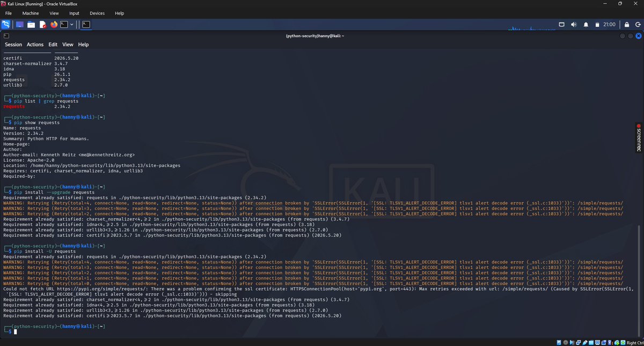Screen dimensions: 644x346
Task: Open the volume control tray icon
Action: pyautogui.click(x=574, y=24)
